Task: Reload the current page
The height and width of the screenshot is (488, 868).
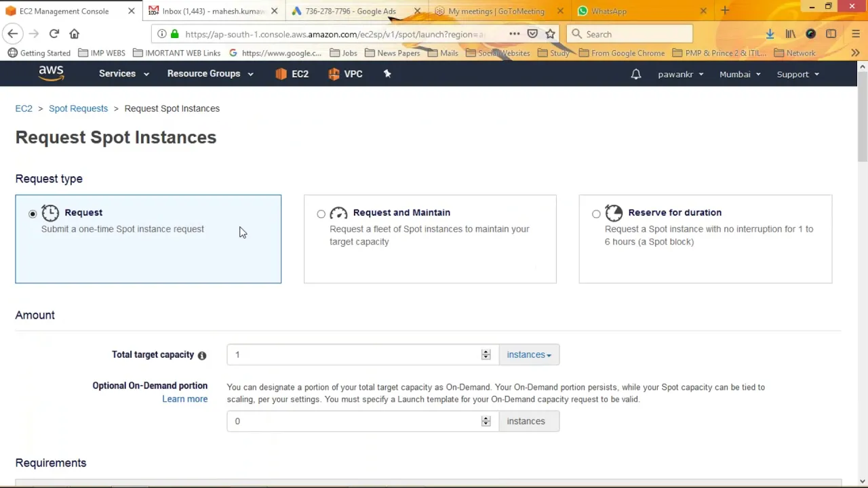Action: click(54, 33)
